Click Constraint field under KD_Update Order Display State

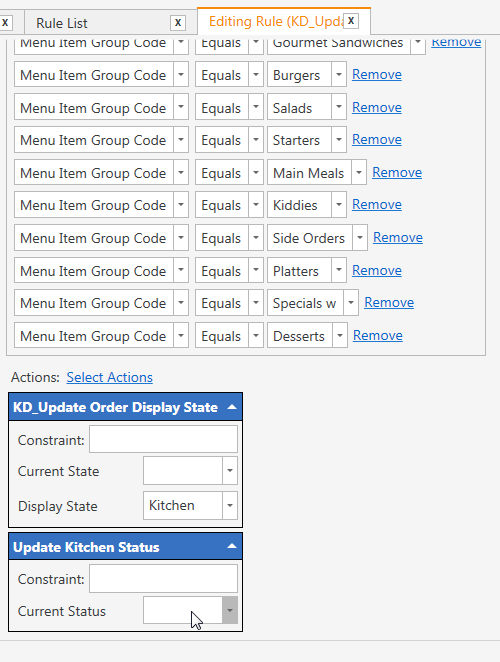[x=163, y=439]
